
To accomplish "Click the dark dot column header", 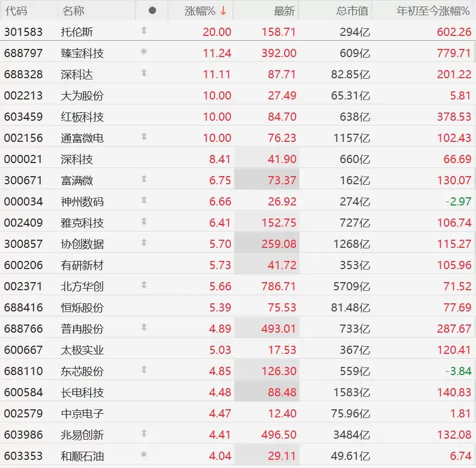I will point(152,11).
